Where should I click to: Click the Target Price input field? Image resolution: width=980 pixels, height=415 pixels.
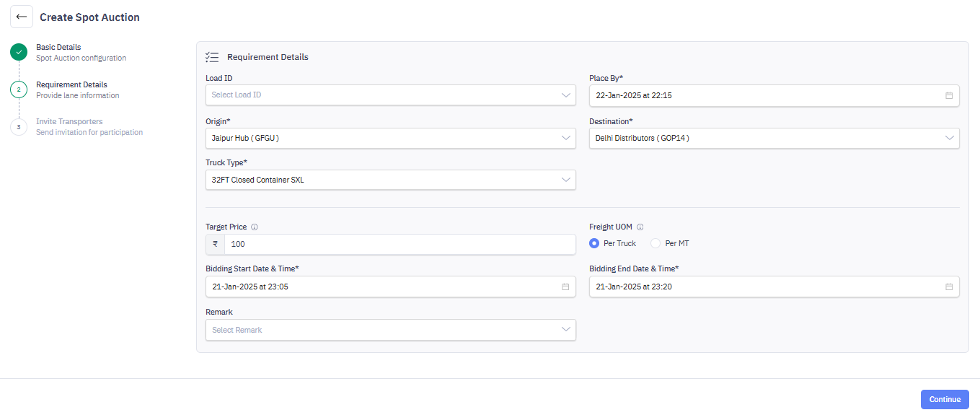point(400,245)
